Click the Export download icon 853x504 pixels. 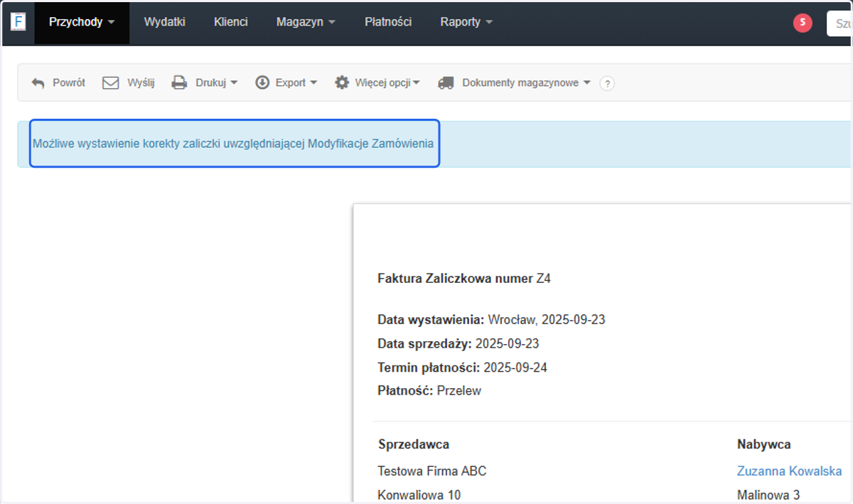pos(262,82)
